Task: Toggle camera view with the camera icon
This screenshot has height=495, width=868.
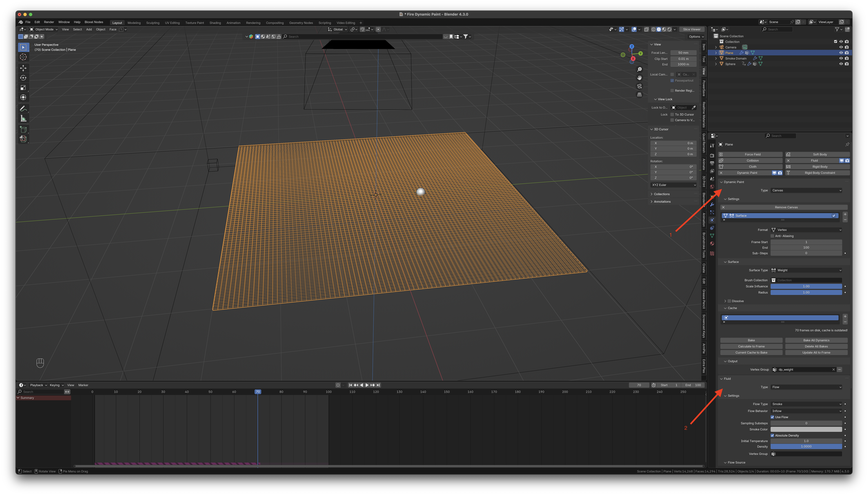Action: click(639, 86)
